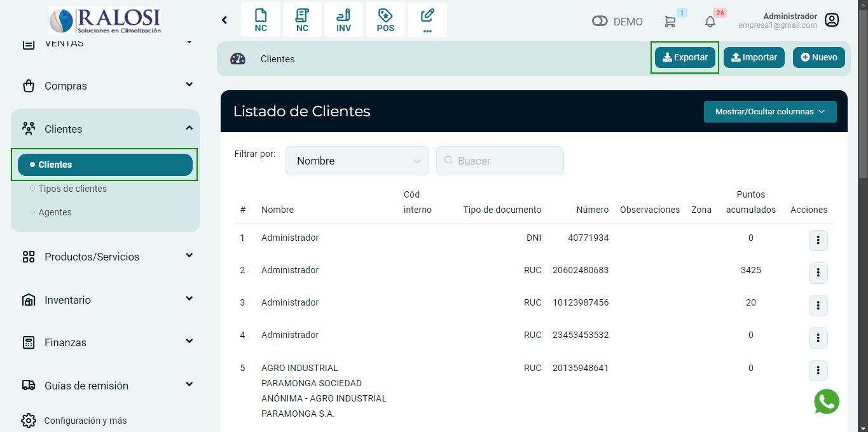Open actions menu for row 2 client
Image resolution: width=868 pixels, height=432 pixels.
pyautogui.click(x=818, y=273)
